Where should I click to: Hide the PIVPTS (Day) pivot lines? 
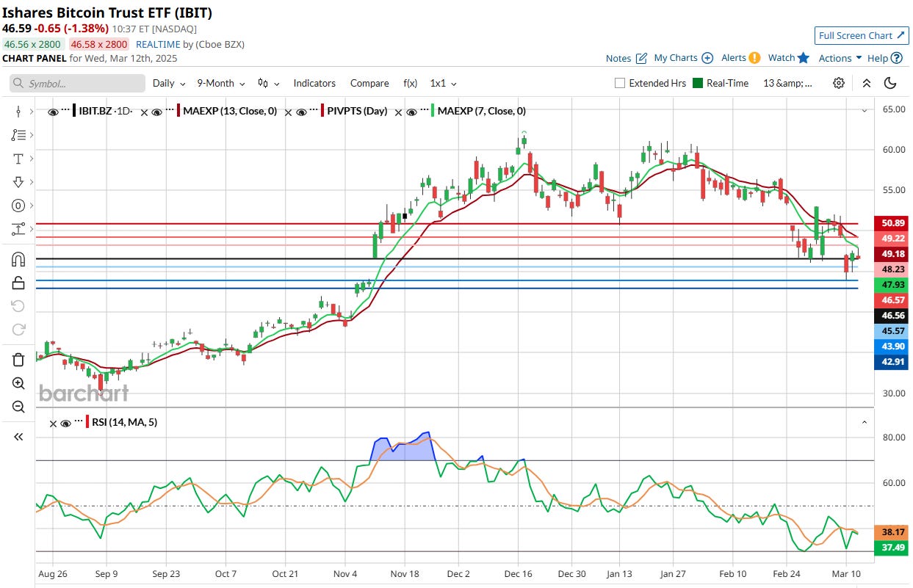click(302, 112)
